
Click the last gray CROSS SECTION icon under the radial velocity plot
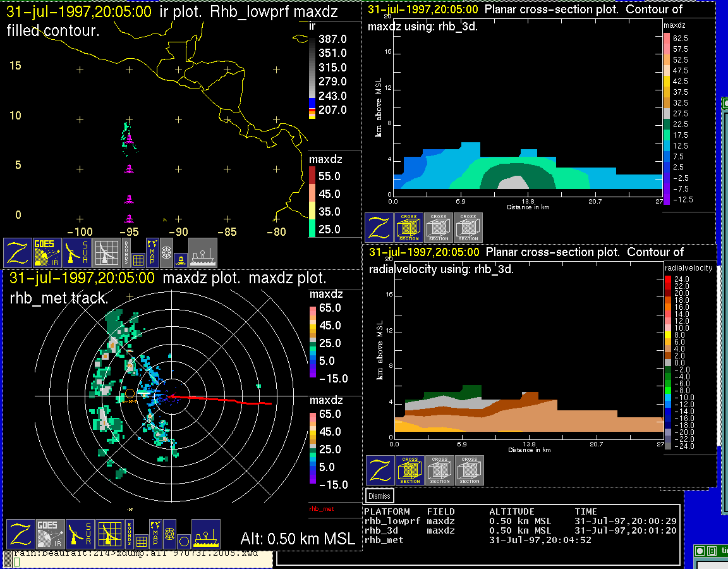470,470
